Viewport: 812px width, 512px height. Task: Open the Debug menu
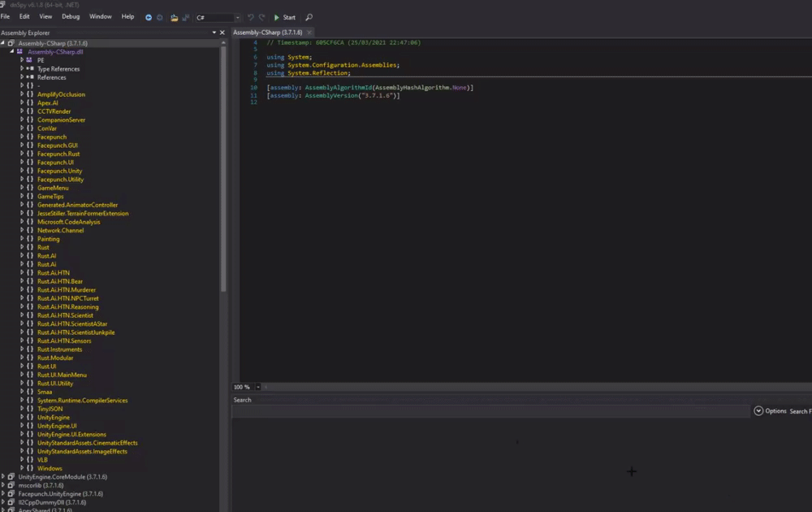click(71, 16)
